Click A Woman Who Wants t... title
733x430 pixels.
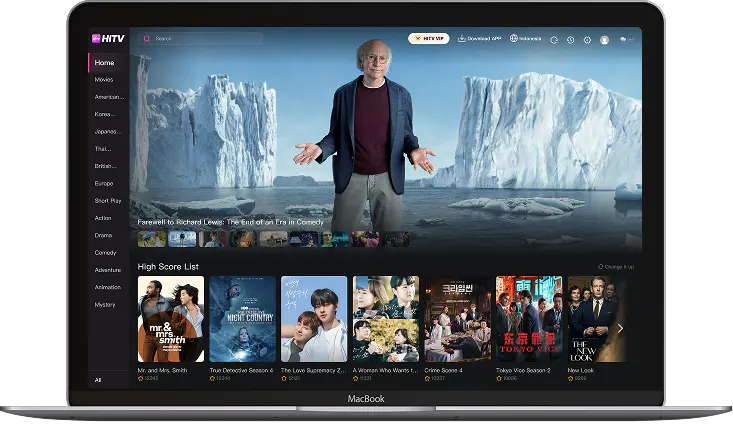point(385,370)
